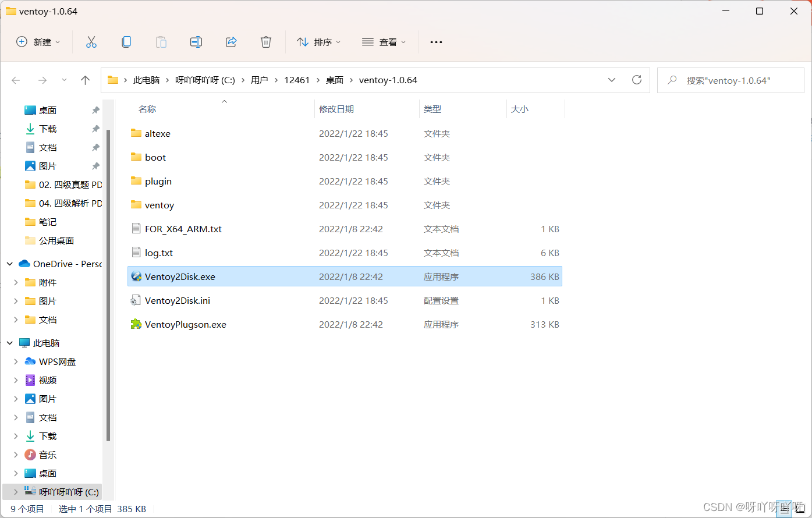
Task: Click the Ventoy2Disk.exe file icon
Action: (136, 276)
